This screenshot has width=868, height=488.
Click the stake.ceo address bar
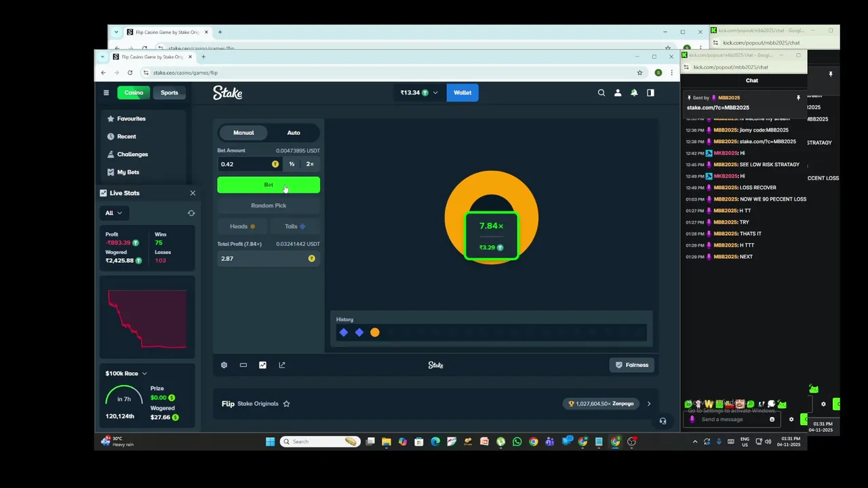(390, 73)
